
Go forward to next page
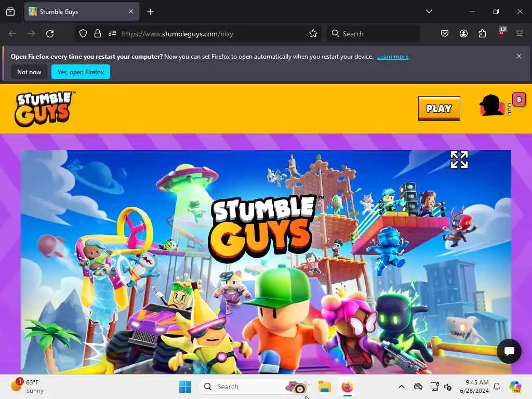coord(31,34)
